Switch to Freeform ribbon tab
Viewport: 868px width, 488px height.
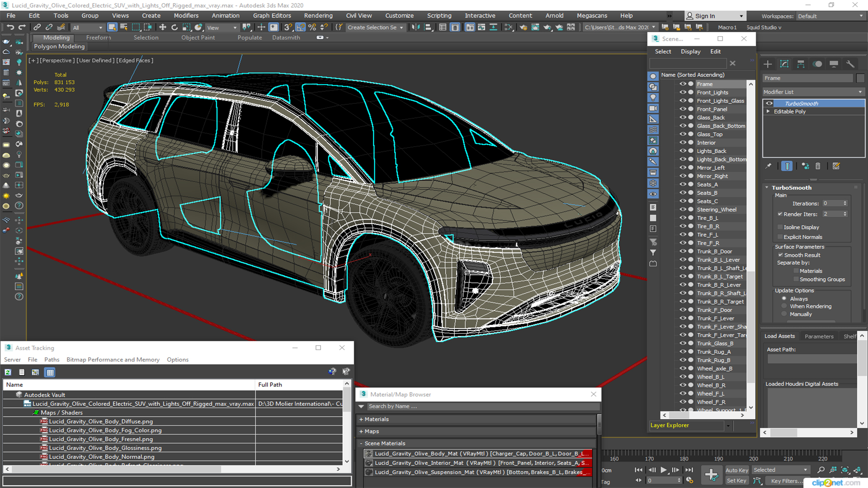tap(98, 38)
